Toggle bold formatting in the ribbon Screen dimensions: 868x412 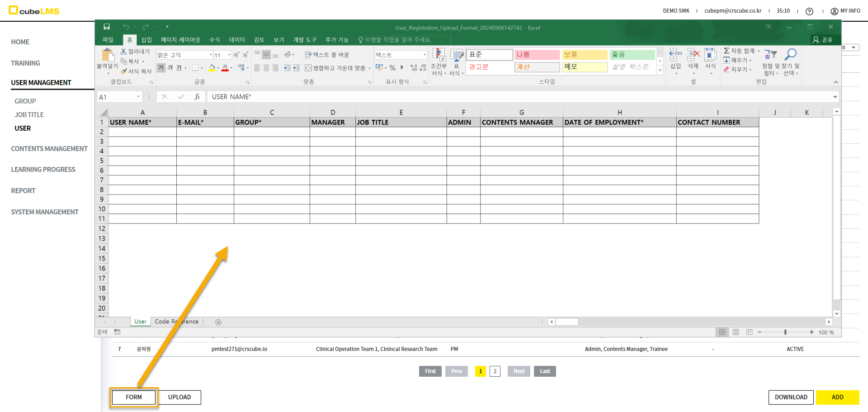coord(161,68)
